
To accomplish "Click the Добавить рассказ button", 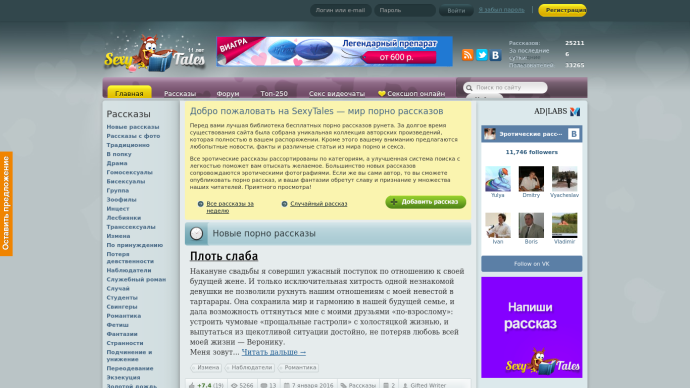I will 426,202.
